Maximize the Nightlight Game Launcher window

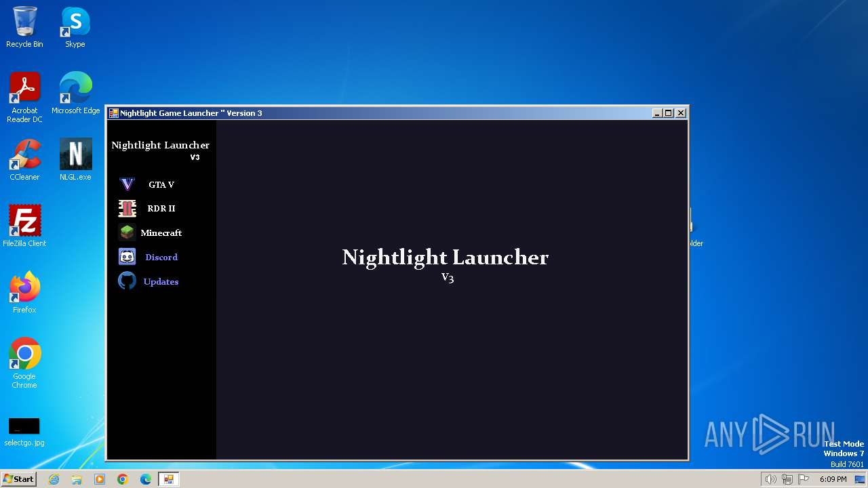tap(668, 113)
